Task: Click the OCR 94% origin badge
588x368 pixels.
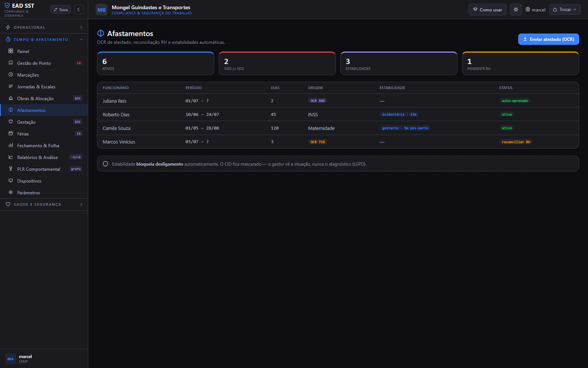Action: (x=318, y=101)
